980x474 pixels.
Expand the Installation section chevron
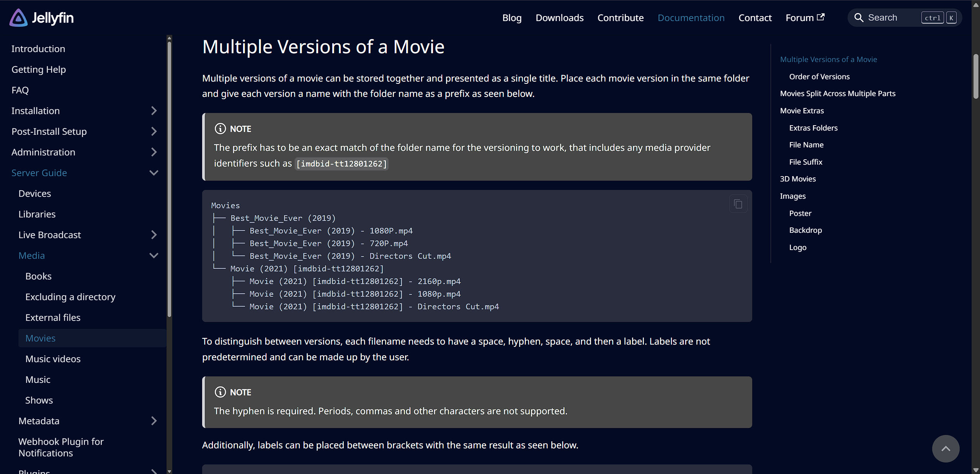pos(154,111)
